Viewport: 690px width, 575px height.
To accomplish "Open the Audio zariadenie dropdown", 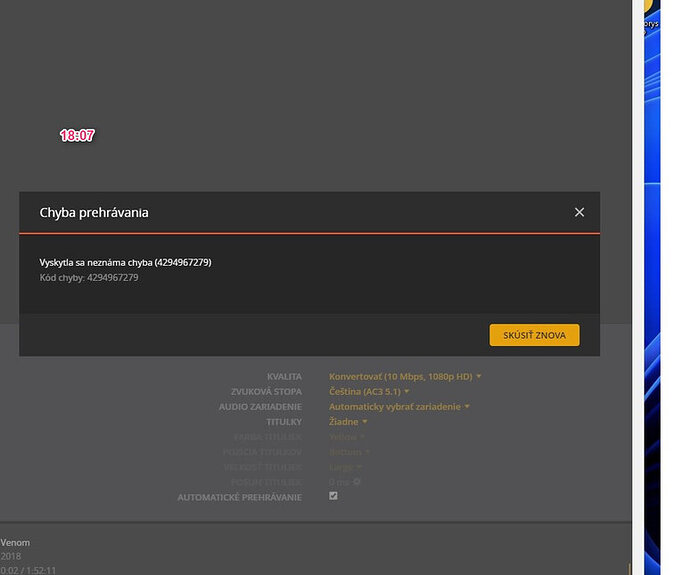I will point(399,407).
